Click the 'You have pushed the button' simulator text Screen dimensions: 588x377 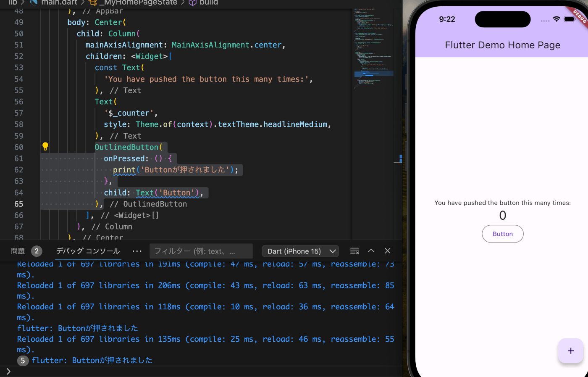coord(503,203)
